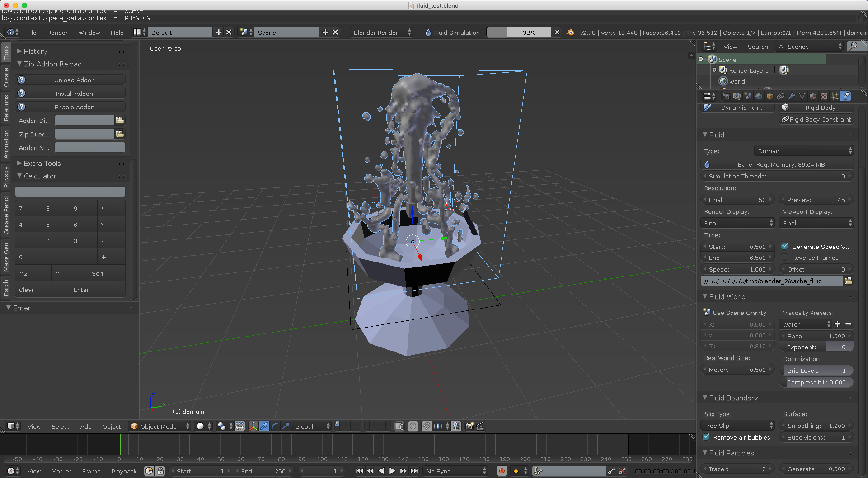
Task: Open the File menu
Action: (32, 33)
